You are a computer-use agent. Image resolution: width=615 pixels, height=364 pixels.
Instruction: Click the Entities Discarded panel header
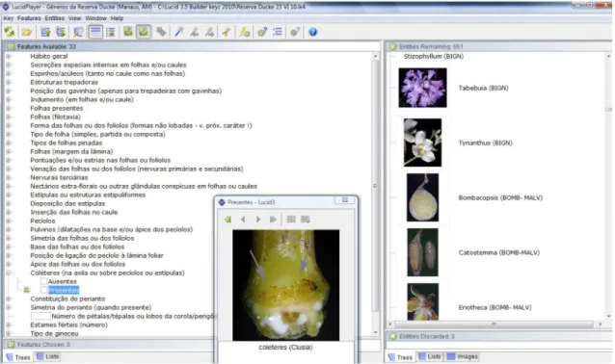point(499,336)
